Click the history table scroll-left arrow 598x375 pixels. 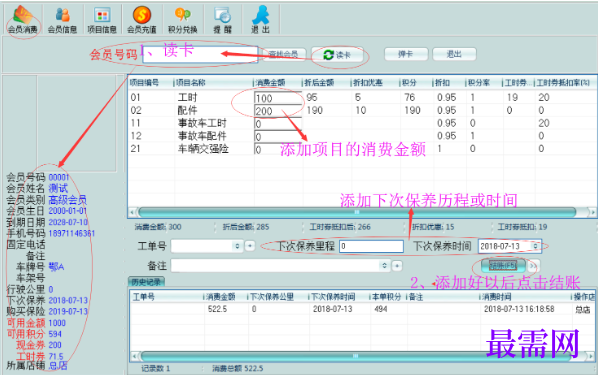click(134, 356)
